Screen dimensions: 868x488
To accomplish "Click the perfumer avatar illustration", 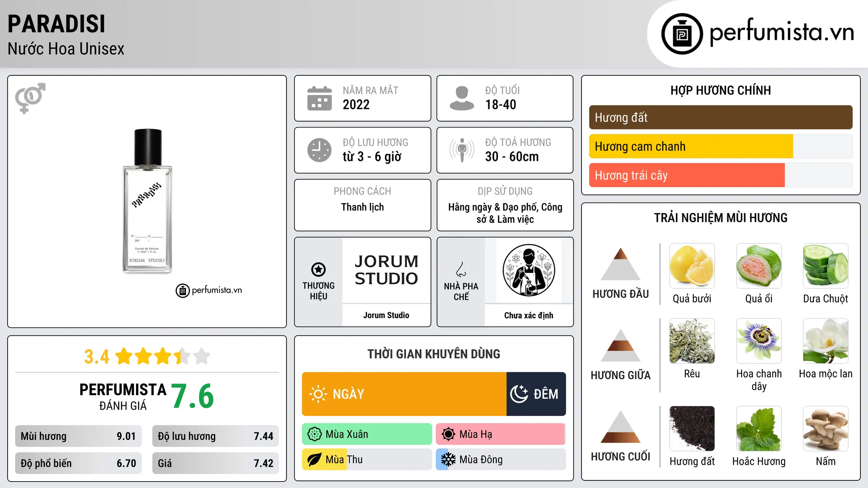I will click(x=529, y=270).
